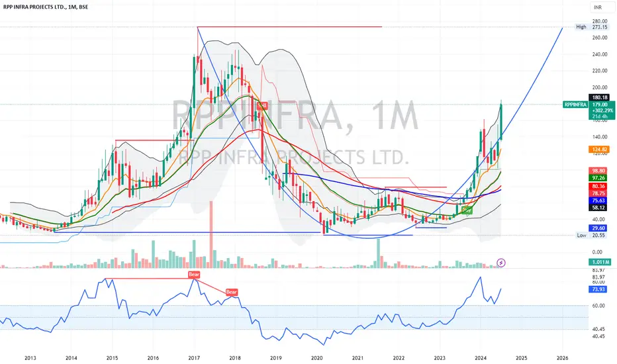Select the green 97.26 value label
The width and height of the screenshot is (617, 364).
(x=598, y=178)
